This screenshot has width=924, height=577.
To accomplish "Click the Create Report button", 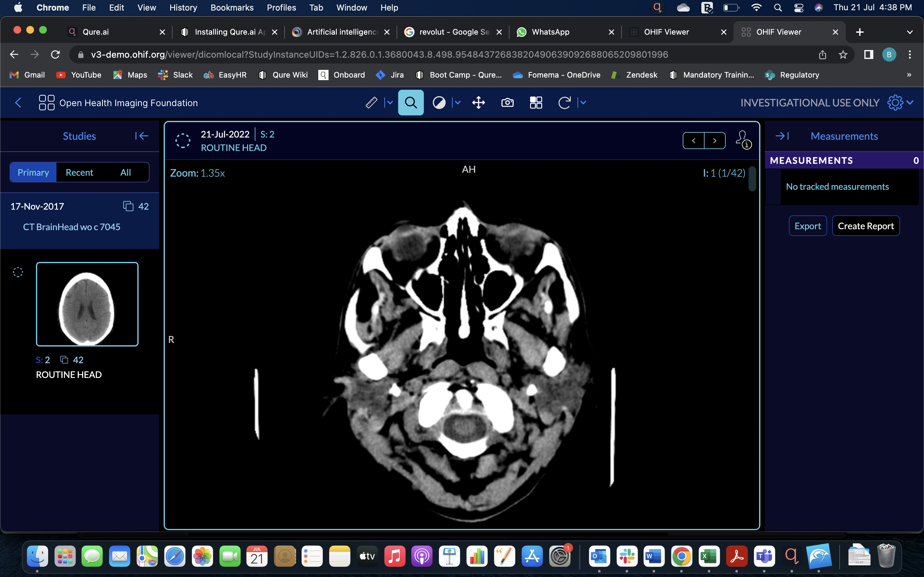I will pyautogui.click(x=866, y=226).
